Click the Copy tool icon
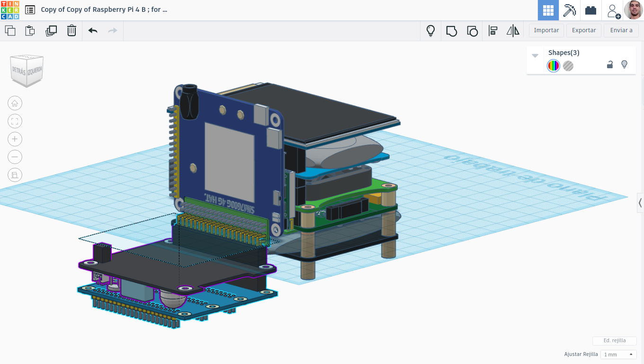 coord(10,31)
